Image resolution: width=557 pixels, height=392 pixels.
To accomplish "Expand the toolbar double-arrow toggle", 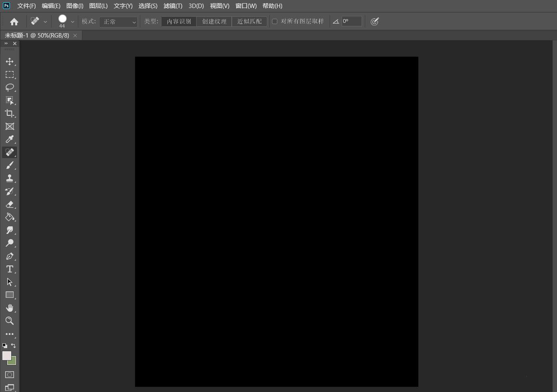I will (x=6, y=43).
